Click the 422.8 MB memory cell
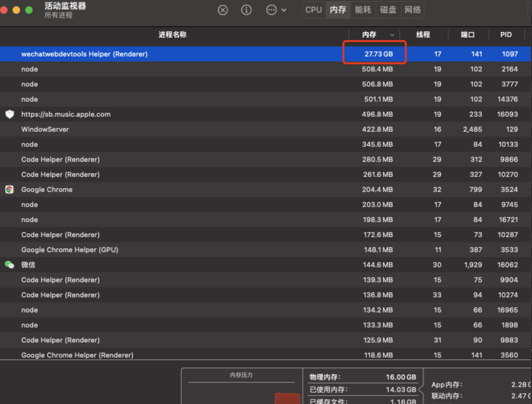Viewport: 532px width, 404px height. 377,129
